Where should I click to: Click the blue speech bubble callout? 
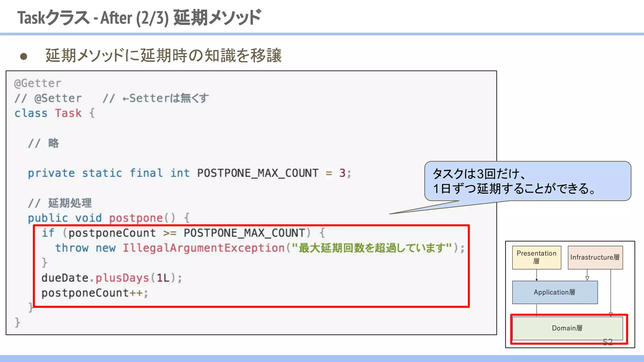pyautogui.click(x=527, y=181)
